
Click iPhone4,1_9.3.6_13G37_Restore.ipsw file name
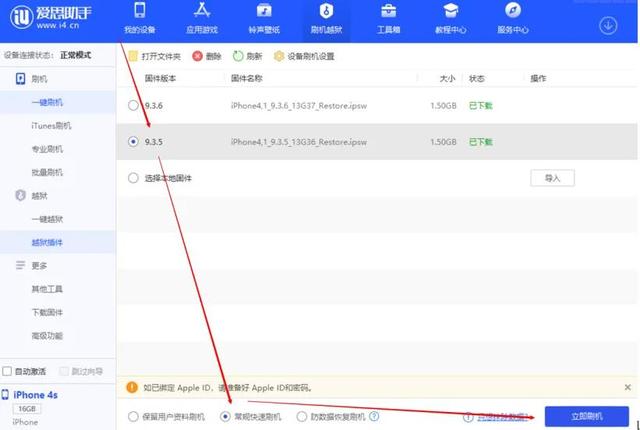coord(299,106)
